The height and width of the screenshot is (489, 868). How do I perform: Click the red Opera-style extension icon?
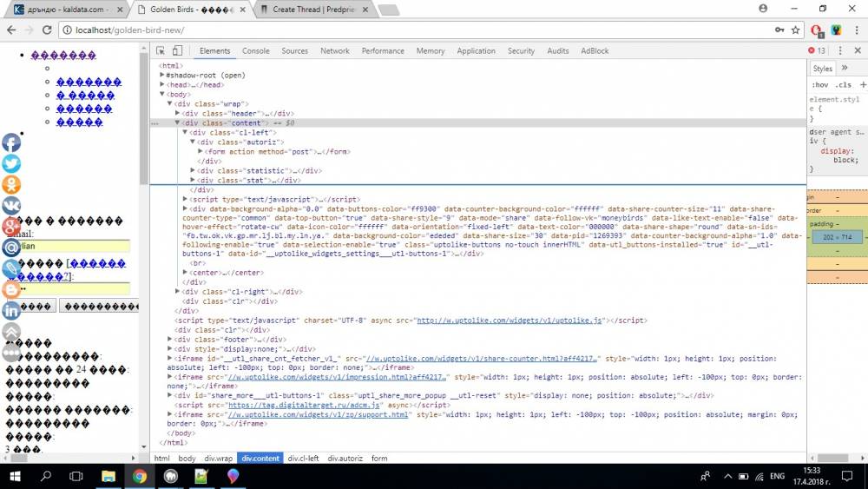[x=817, y=30]
